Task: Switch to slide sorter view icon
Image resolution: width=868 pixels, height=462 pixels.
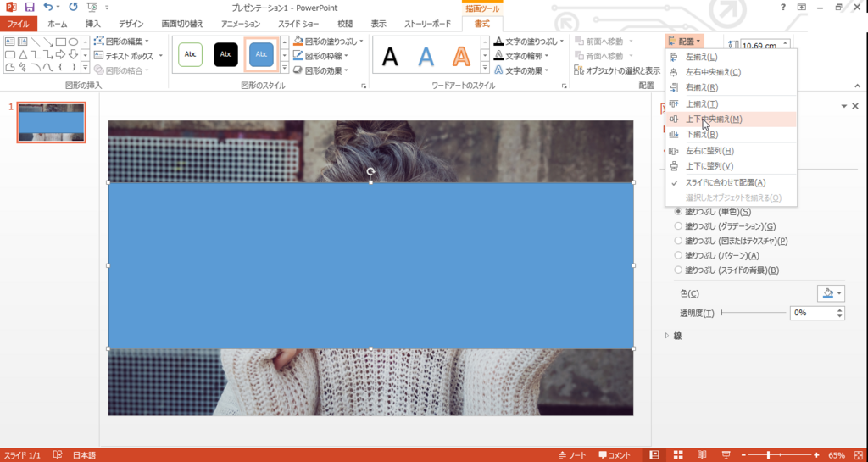Action: click(x=678, y=455)
